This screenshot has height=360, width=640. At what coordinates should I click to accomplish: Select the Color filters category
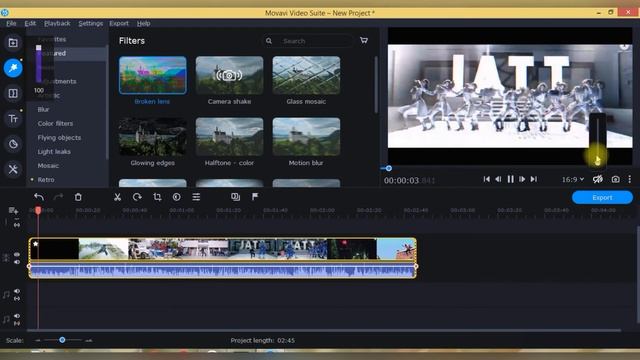pyautogui.click(x=55, y=123)
